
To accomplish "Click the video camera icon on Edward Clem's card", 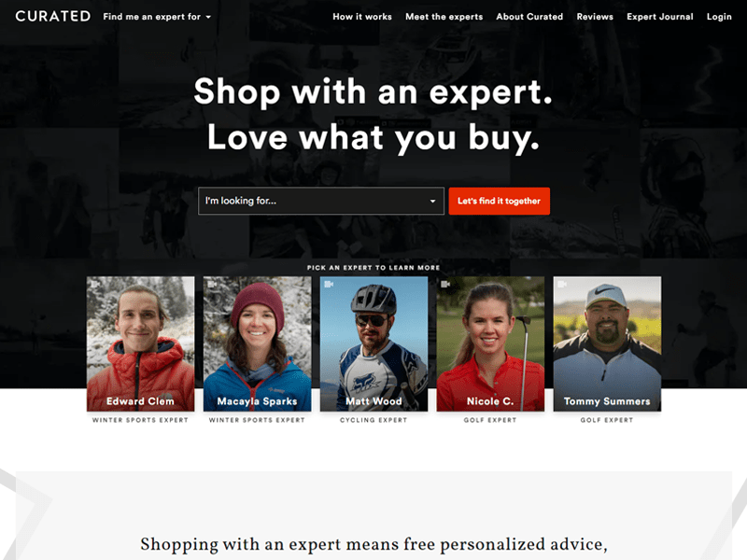I will [95, 285].
